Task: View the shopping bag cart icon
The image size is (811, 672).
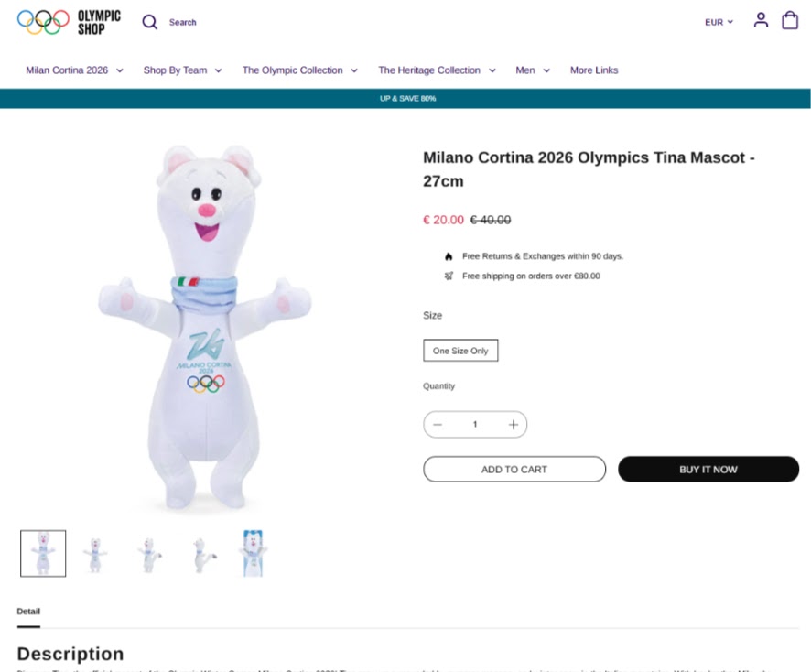Action: click(x=789, y=21)
